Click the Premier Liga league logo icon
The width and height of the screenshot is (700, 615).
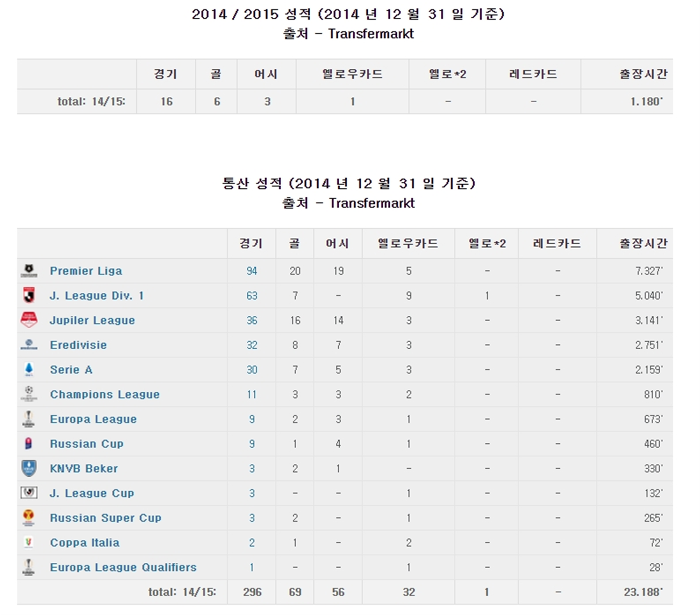point(29,271)
